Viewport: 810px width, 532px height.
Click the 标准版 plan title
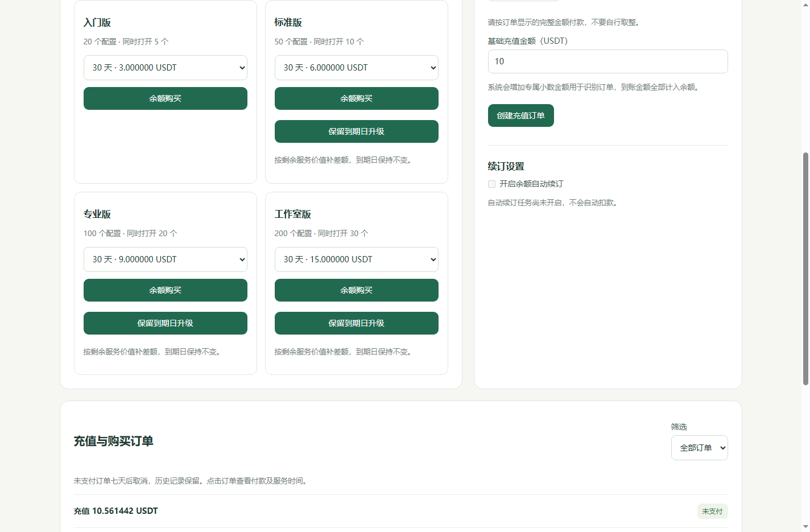coord(288,23)
